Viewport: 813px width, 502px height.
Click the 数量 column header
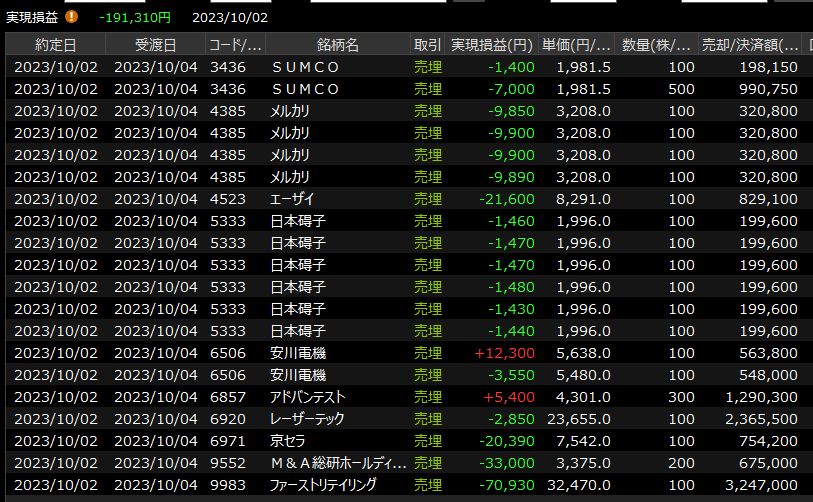tap(656, 45)
